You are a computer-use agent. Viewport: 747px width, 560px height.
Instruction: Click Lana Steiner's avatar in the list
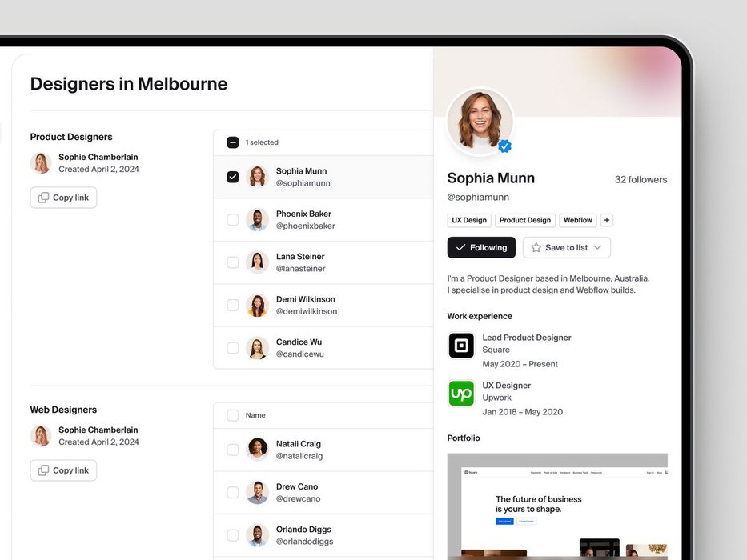click(257, 262)
